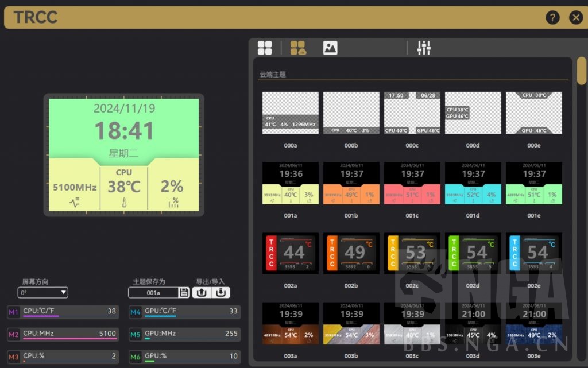Save theme with the floppy disk icon
Image resolution: width=588 pixels, height=368 pixels.
(184, 293)
